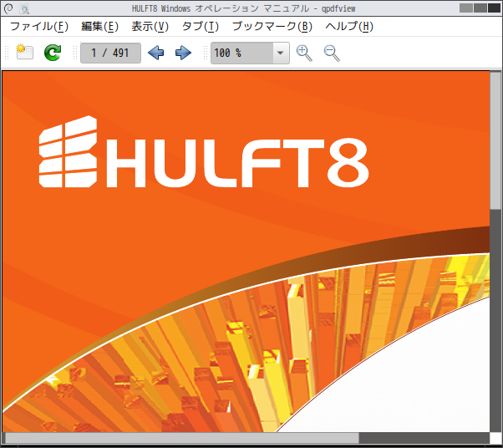Open the 表示(V) menu
Image resolution: width=503 pixels, height=448 pixels.
click(x=150, y=26)
